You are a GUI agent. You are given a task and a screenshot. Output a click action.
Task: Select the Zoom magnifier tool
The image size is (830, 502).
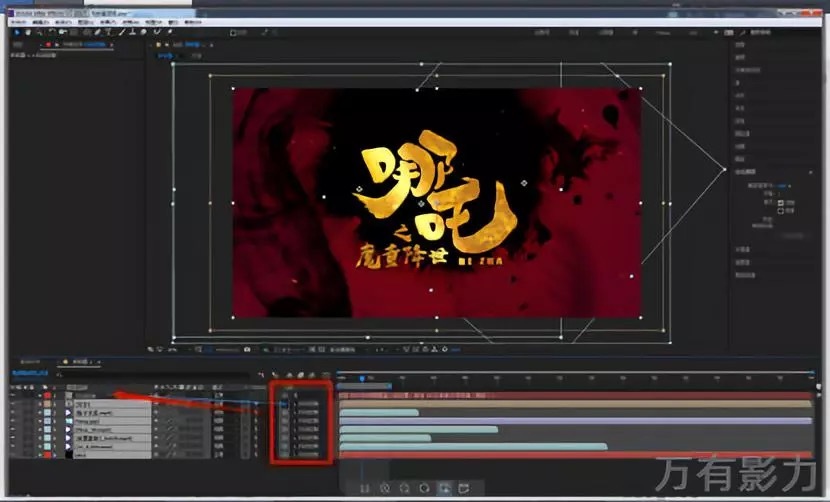(39, 32)
